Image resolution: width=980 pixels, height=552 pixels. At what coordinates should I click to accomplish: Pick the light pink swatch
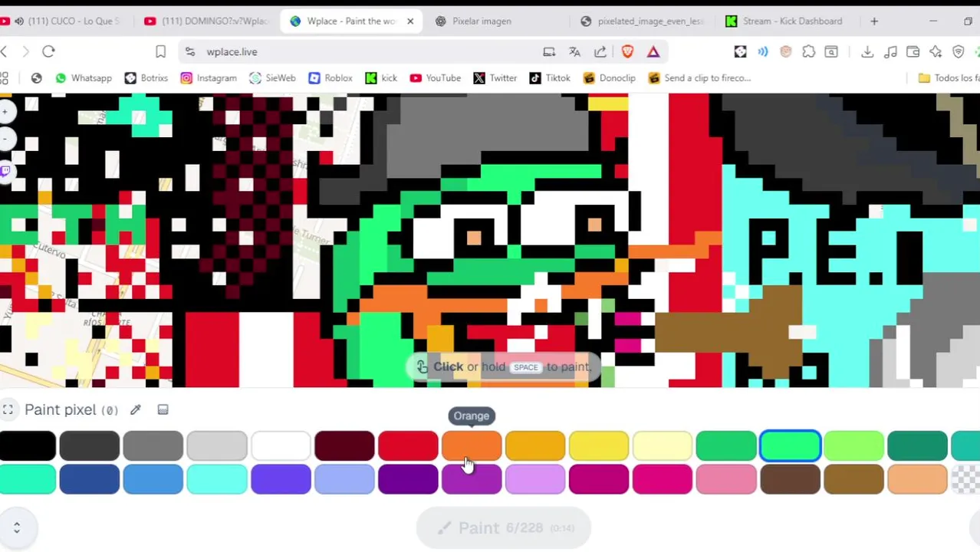point(726,479)
